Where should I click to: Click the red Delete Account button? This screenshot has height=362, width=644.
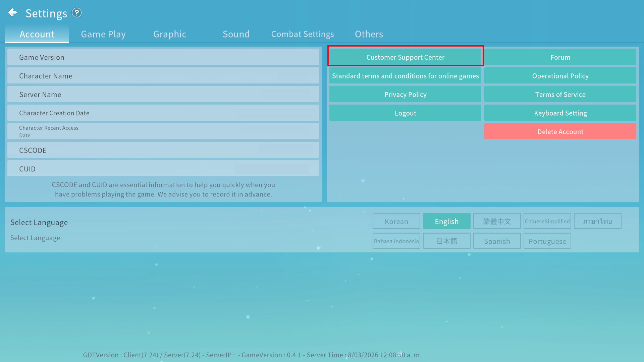pyautogui.click(x=560, y=132)
